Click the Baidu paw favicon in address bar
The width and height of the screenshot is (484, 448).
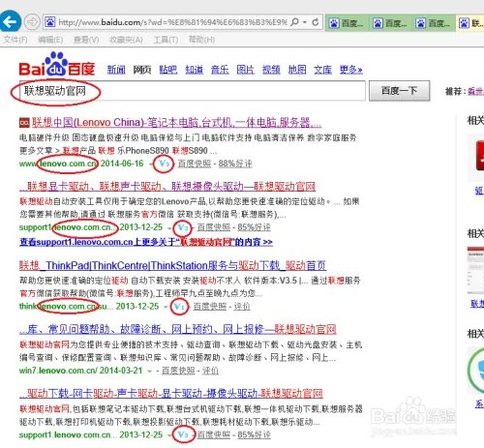click(49, 22)
